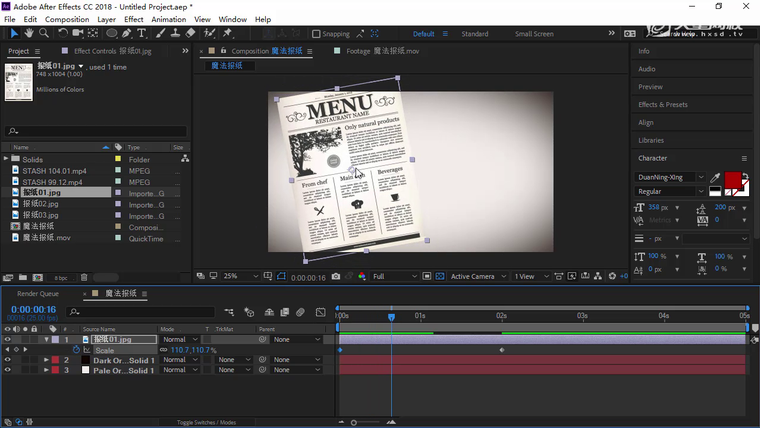Screen dimensions: 760x428
Task: Take a snapshot with camera icon
Action: click(335, 277)
